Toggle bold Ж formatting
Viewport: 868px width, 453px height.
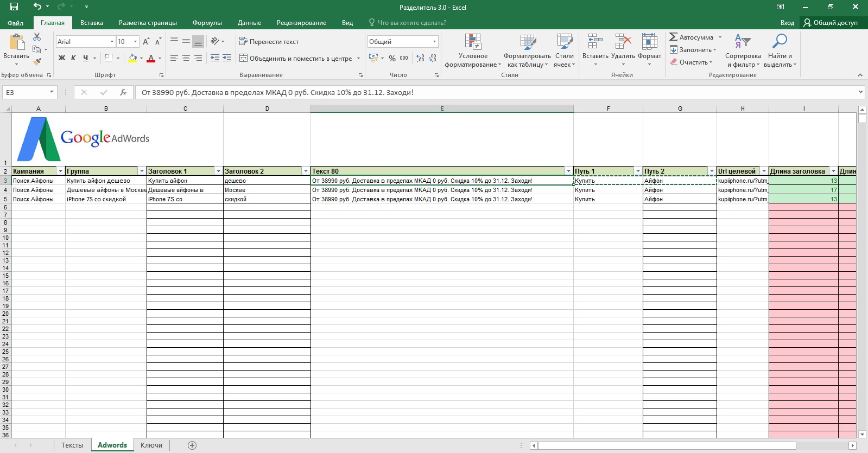[62, 58]
